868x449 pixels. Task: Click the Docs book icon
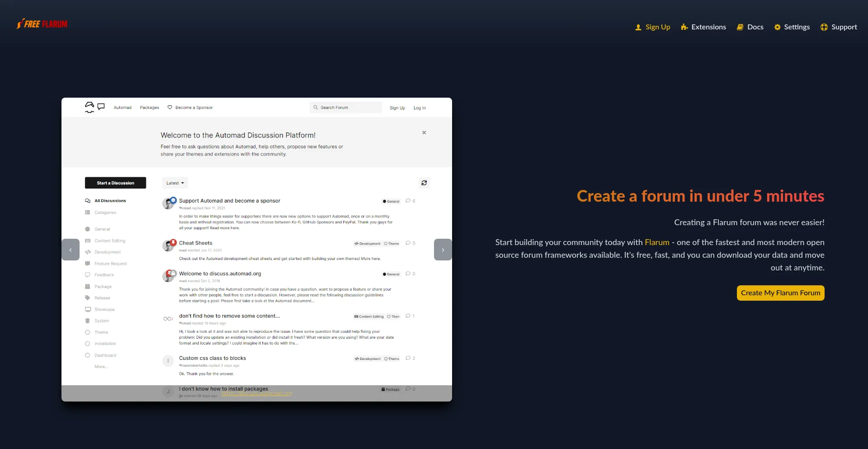click(x=740, y=27)
